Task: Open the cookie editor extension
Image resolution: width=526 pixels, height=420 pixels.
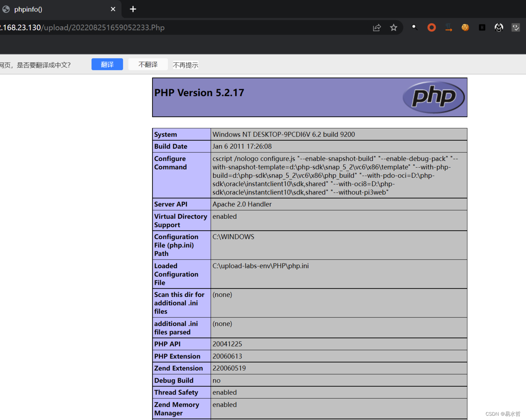Action: tap(465, 28)
